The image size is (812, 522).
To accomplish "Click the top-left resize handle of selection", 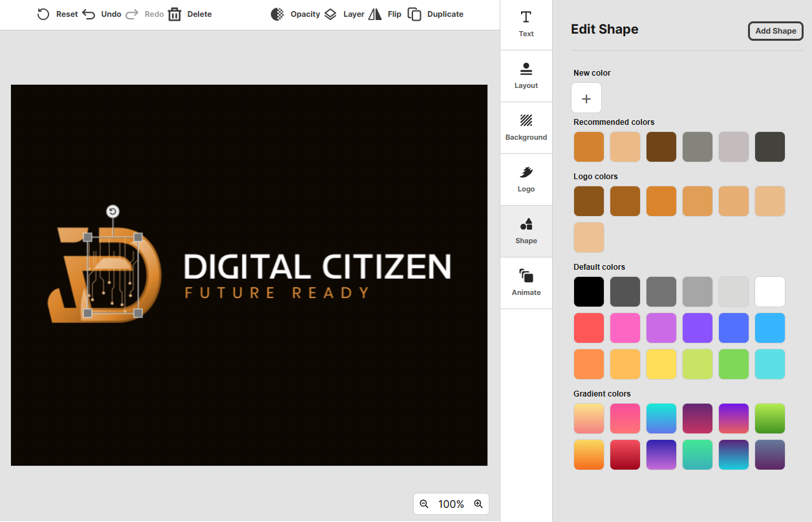I will [88, 237].
